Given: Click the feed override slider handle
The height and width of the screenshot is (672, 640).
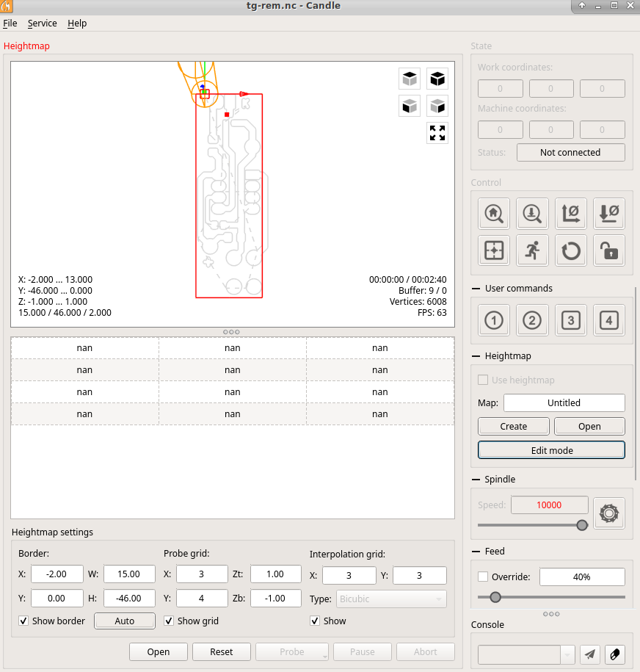Looking at the screenshot, I should pyautogui.click(x=495, y=597).
